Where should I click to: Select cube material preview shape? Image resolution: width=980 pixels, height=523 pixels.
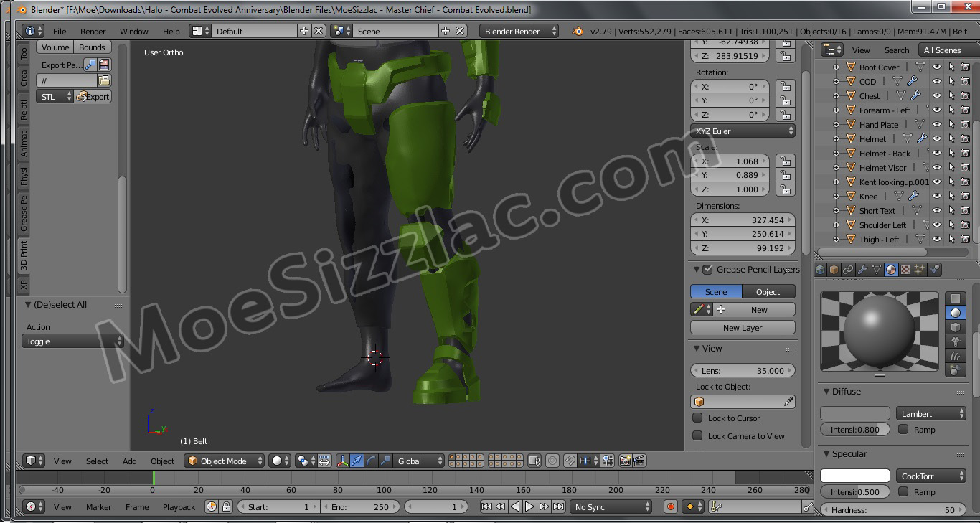click(956, 327)
